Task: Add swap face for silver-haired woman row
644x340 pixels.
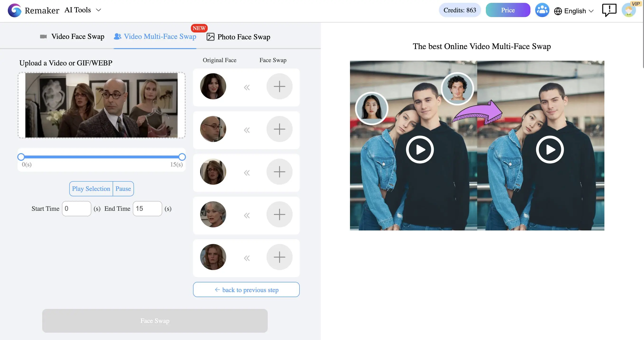Action: tap(280, 214)
